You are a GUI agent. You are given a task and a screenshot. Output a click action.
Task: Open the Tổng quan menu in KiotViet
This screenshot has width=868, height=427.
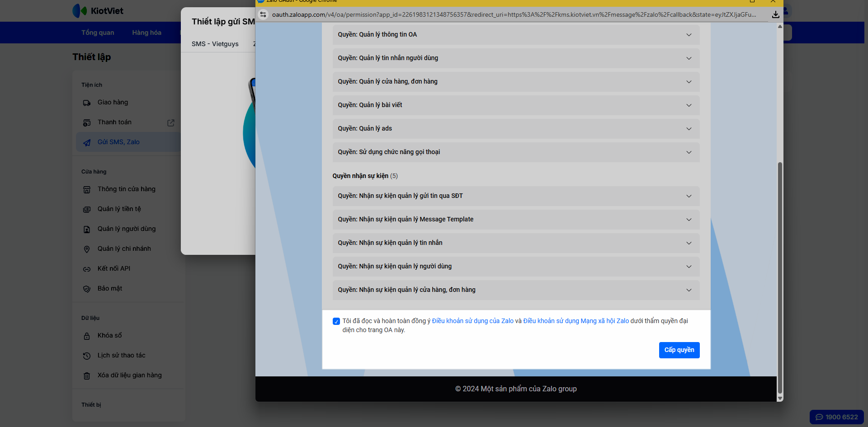coord(98,33)
